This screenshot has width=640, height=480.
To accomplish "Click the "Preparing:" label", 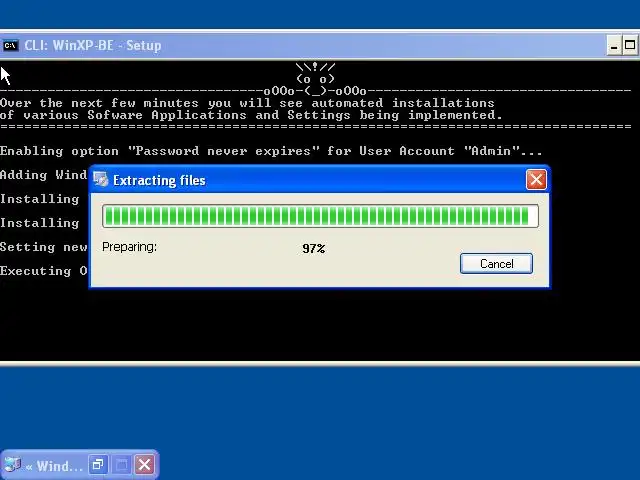I will pos(129,247).
